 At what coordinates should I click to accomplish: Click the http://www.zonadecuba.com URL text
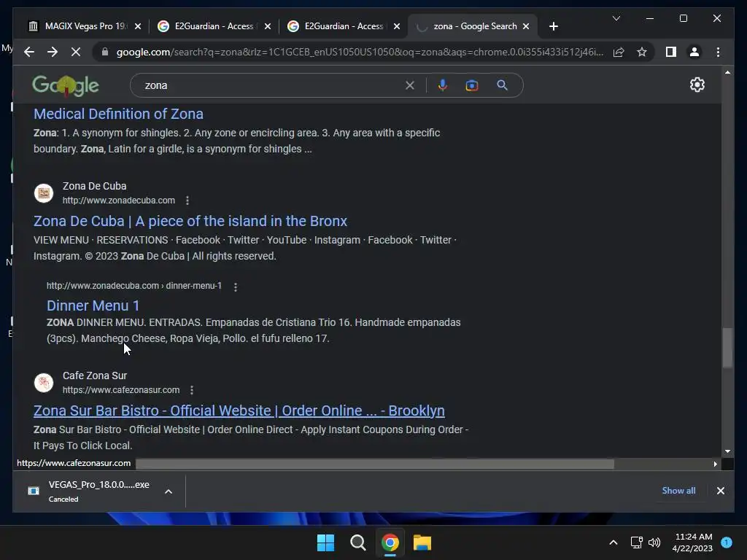[x=119, y=201]
